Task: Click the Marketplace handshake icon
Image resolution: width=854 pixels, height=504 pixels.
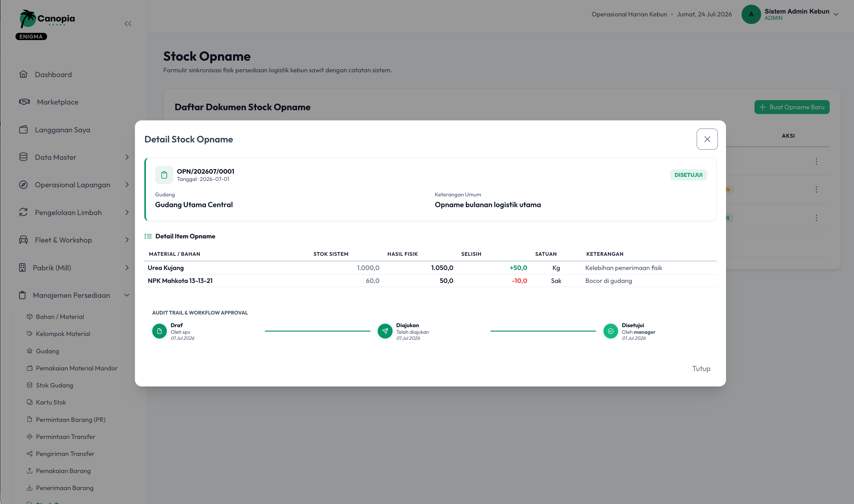Action: tap(24, 102)
